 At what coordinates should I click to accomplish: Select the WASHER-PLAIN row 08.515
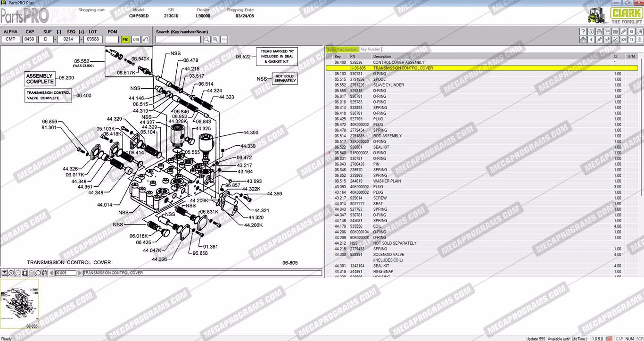tap(482, 181)
